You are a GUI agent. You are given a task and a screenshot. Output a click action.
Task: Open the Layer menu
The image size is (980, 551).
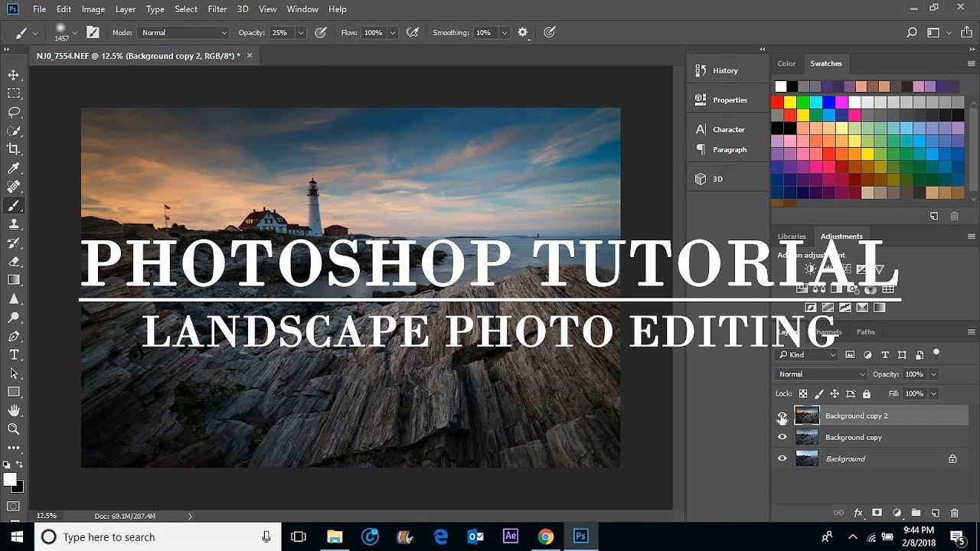click(126, 9)
